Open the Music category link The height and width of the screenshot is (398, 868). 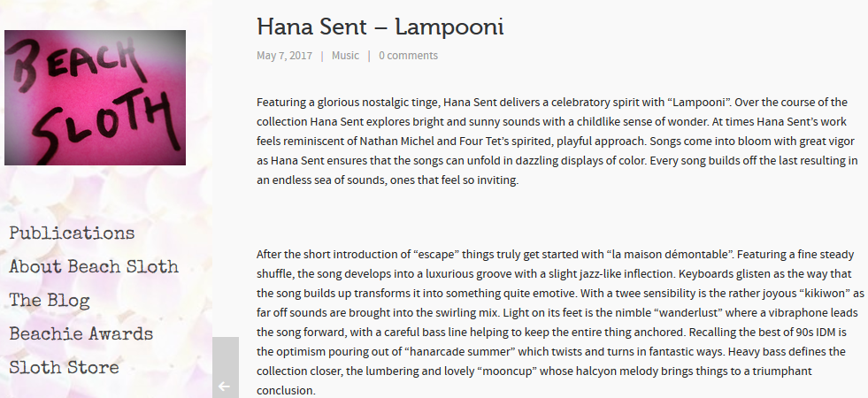coord(345,56)
